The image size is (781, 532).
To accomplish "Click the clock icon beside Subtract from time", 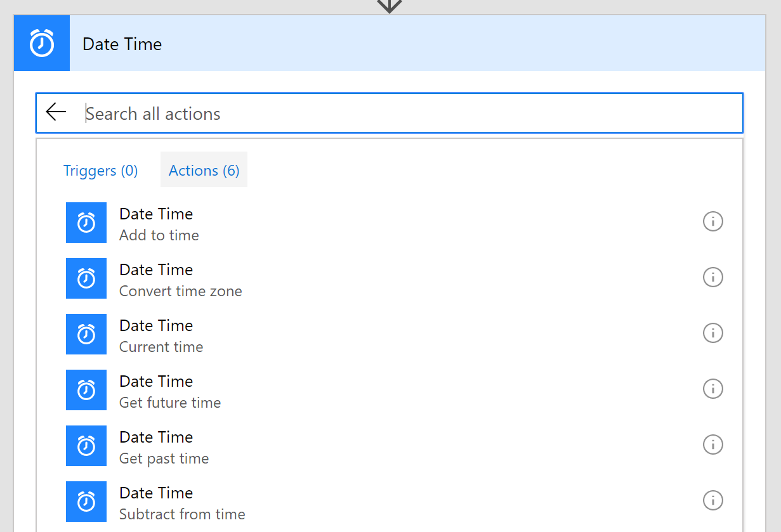I will click(86, 502).
